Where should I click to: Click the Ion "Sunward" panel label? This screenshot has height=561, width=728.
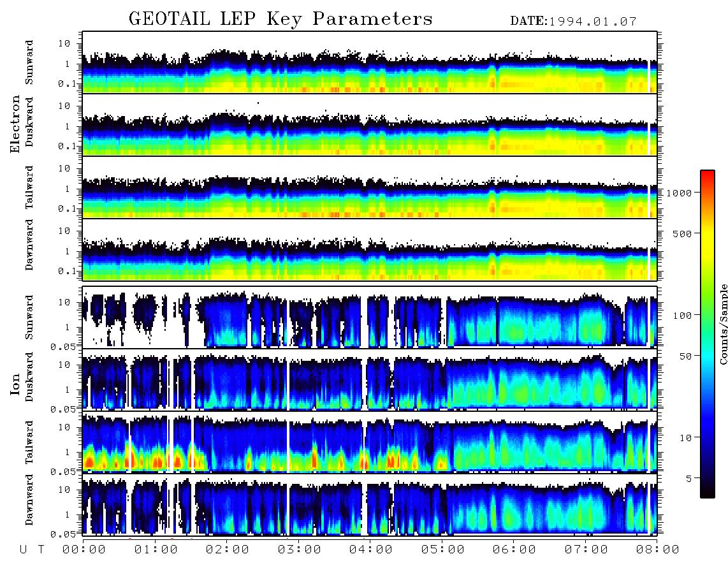pos(29,317)
